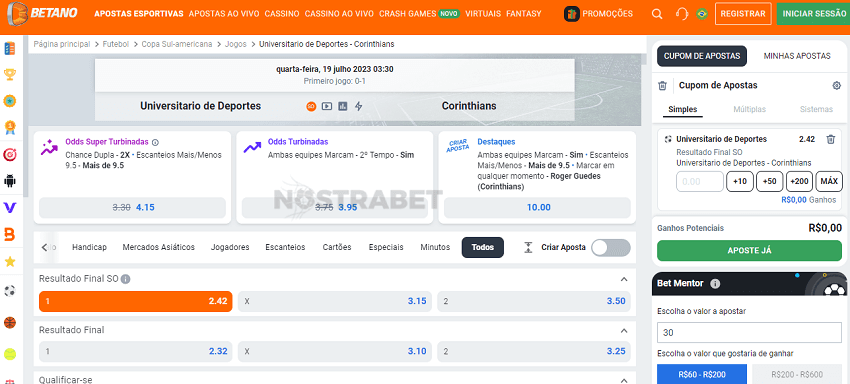The image size is (850, 384).
Task: Open the match statistics bar chart icon
Action: pyautogui.click(x=343, y=106)
